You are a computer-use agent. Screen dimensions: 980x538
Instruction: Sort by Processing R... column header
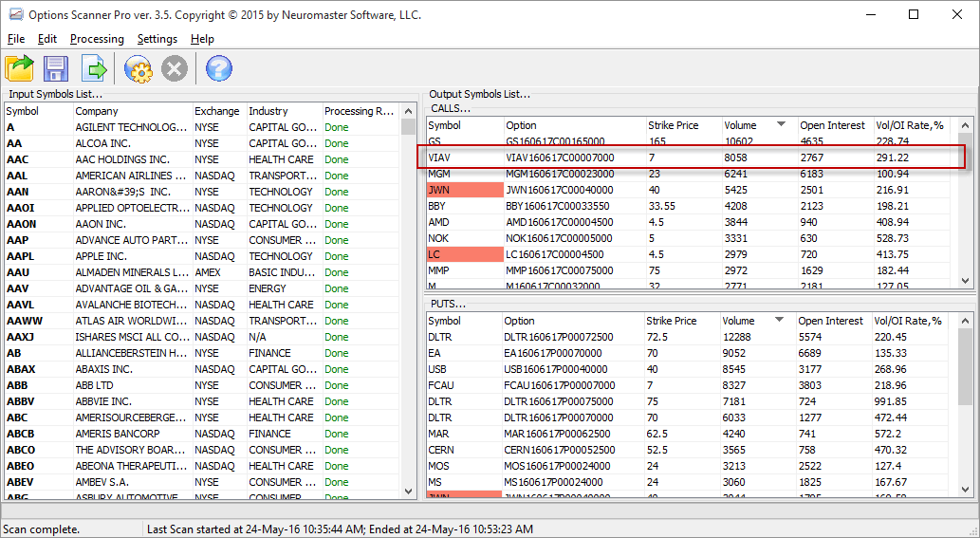[360, 111]
